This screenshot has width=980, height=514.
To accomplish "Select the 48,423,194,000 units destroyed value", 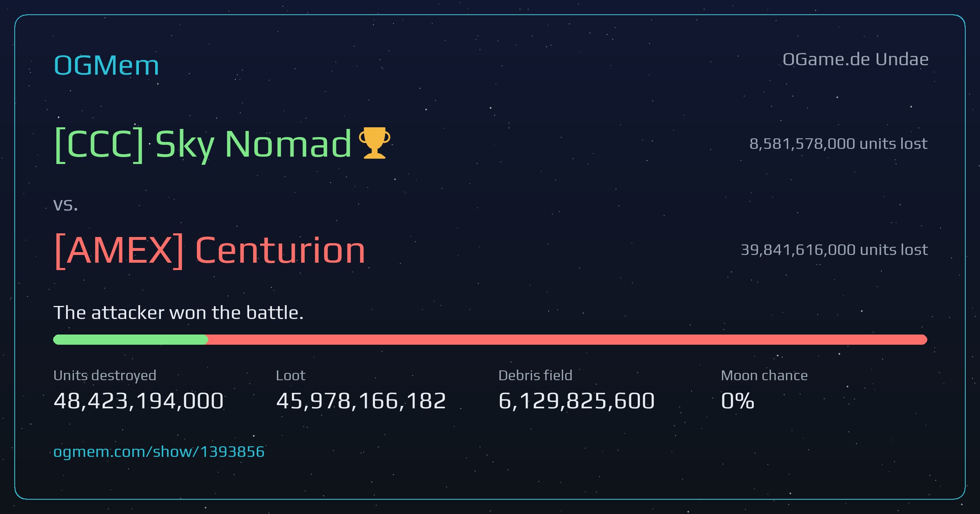I will 138,401.
